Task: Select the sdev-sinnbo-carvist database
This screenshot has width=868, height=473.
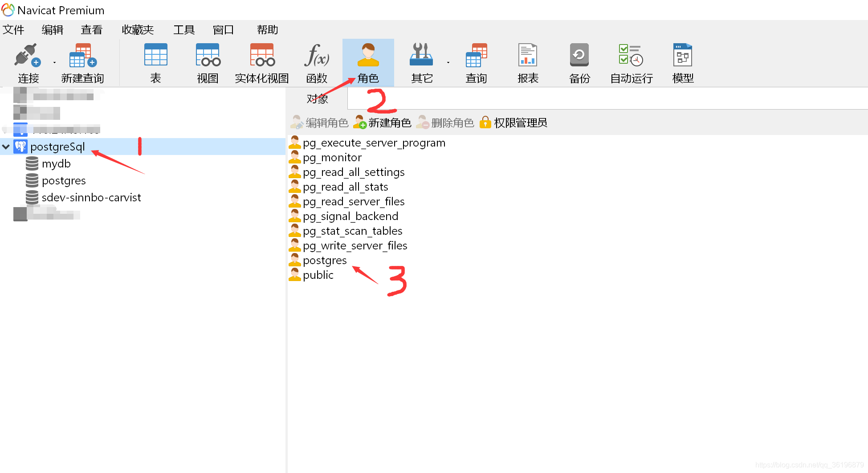Action: [x=91, y=197]
